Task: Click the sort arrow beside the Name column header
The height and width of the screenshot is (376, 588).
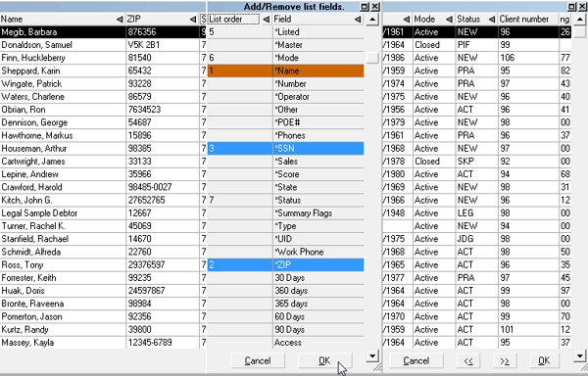Action: (x=120, y=20)
